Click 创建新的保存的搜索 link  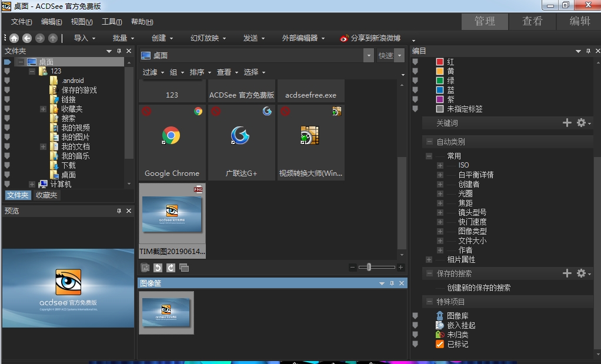tap(478, 288)
